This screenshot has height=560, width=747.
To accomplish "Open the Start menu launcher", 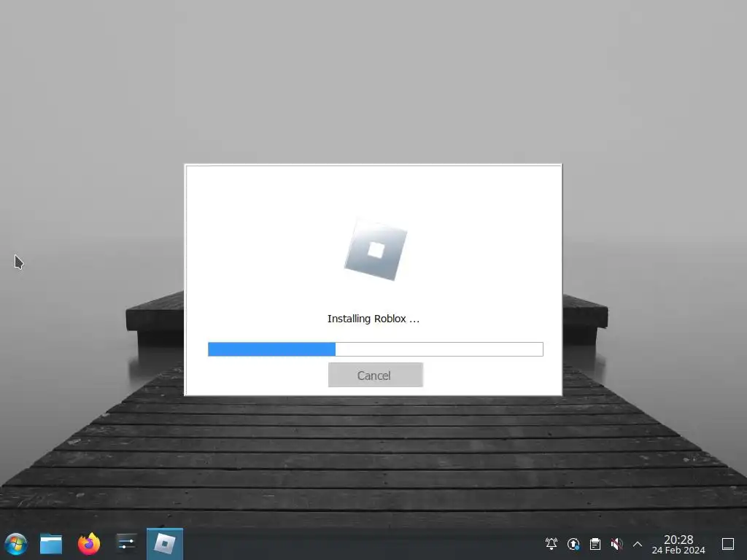I will coord(16,544).
